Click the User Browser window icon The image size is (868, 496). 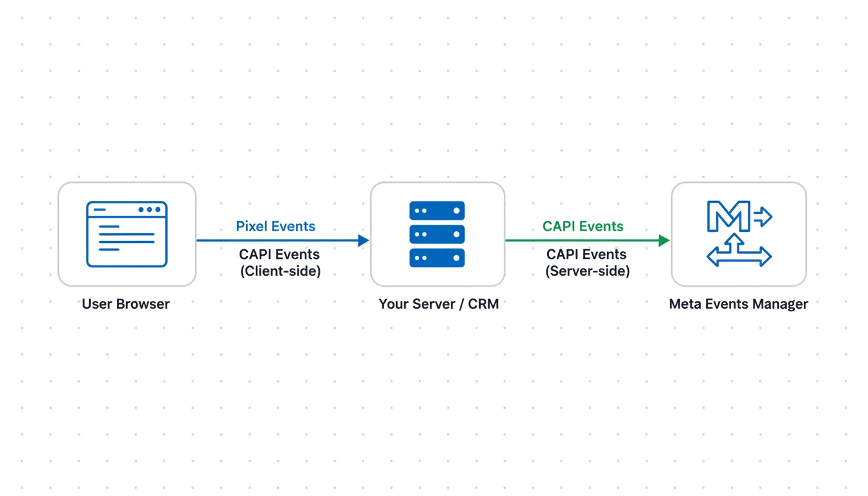[x=127, y=234]
